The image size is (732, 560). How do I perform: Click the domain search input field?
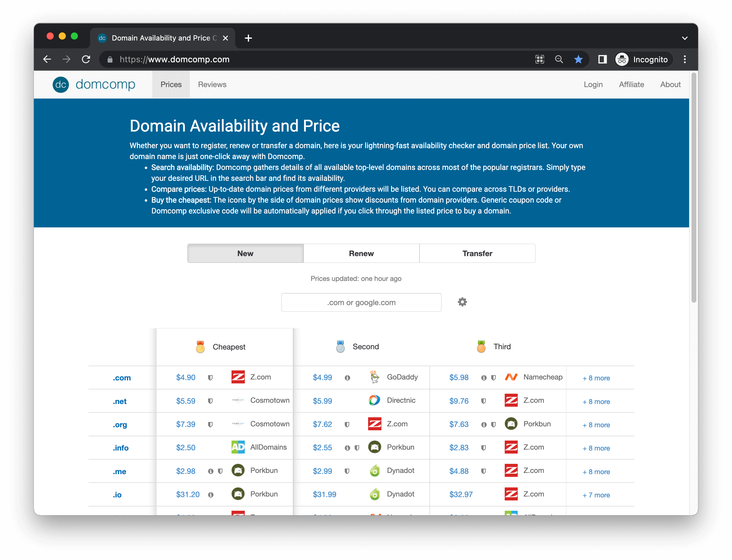coord(361,302)
